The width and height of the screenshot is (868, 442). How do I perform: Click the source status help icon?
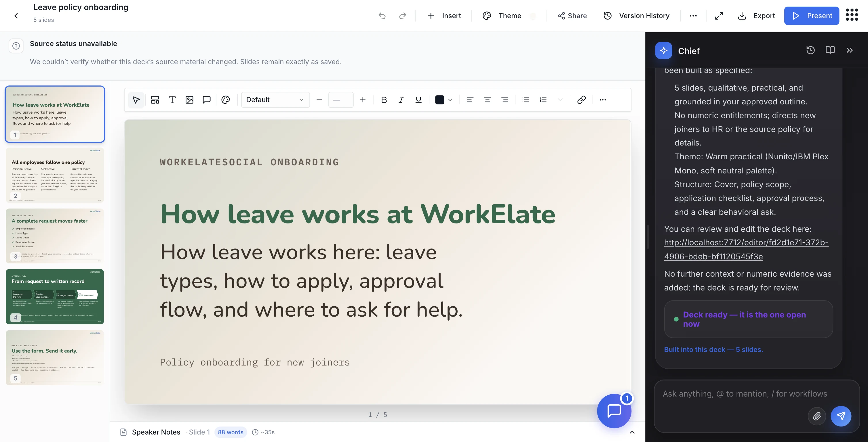pyautogui.click(x=16, y=46)
